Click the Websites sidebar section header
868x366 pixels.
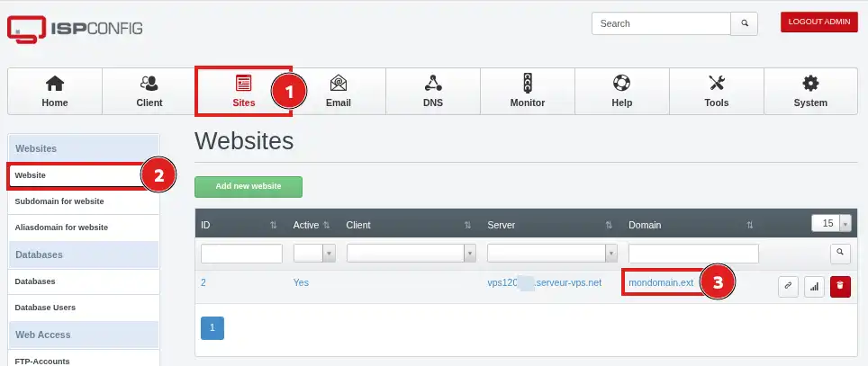(x=84, y=148)
